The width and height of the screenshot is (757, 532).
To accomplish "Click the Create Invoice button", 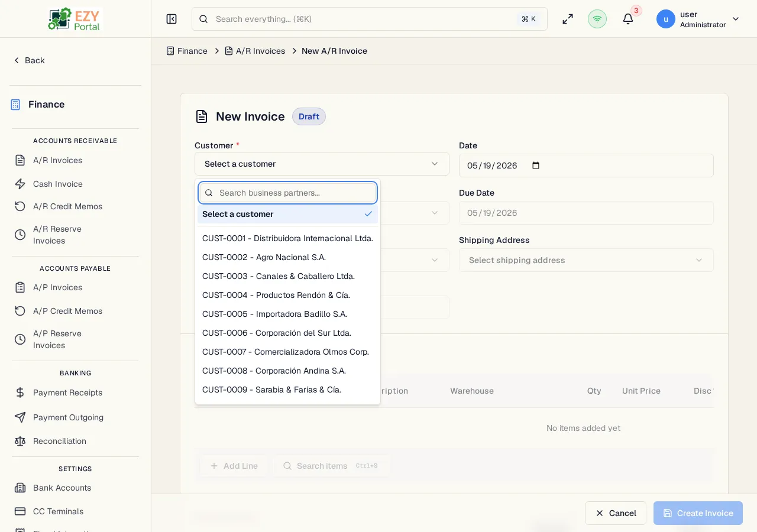I will 698,513.
